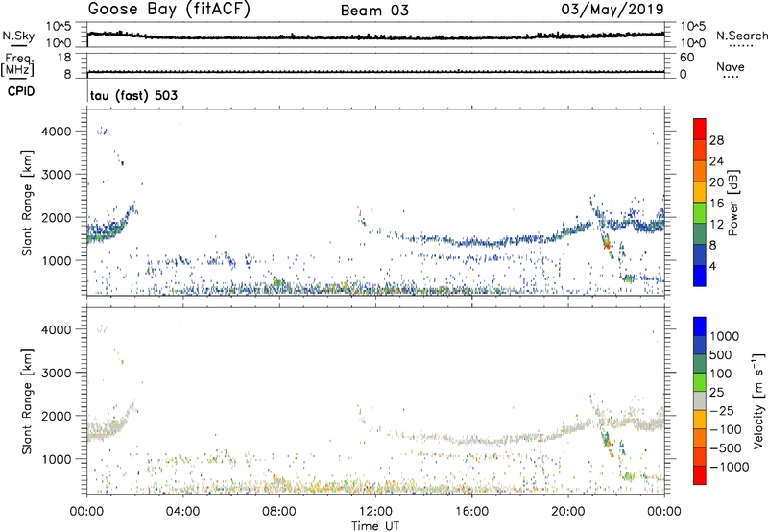Screen dimensions: 768x532
Task: Click the red high-power echo near 21:30 UT
Action: [x=608, y=242]
